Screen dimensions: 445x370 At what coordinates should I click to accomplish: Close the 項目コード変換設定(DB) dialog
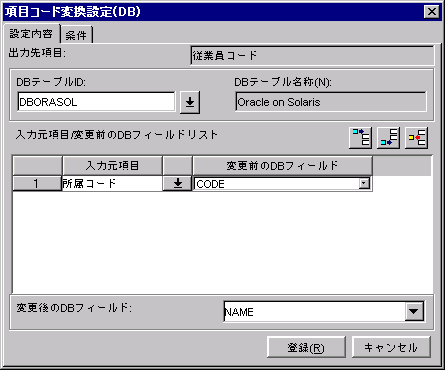coord(432,12)
